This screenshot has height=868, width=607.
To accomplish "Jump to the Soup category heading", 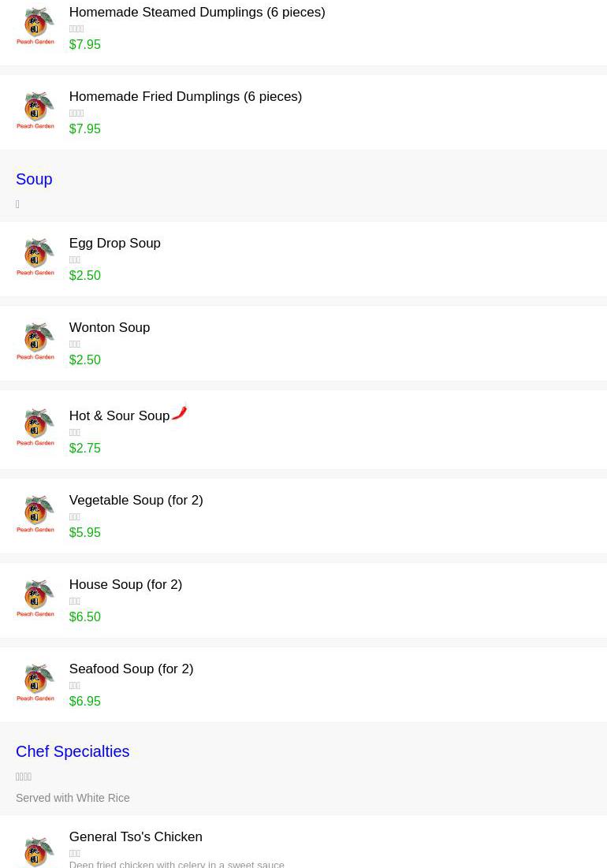I will click(34, 180).
